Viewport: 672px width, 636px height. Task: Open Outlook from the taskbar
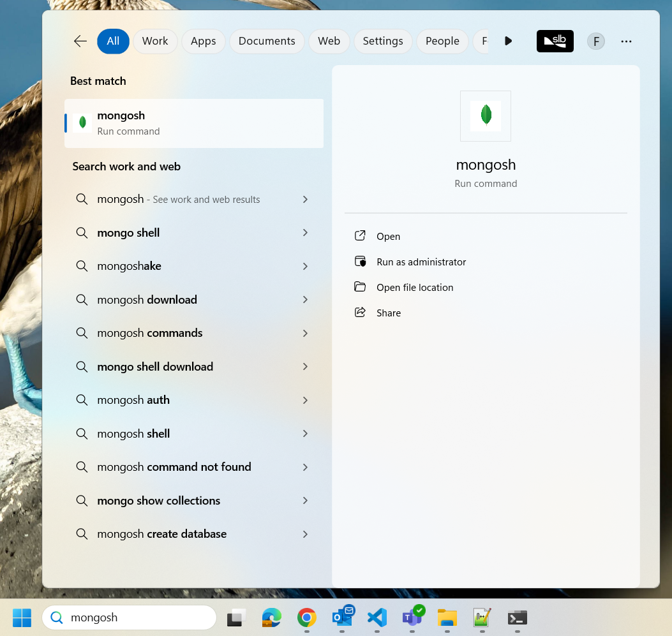343,617
